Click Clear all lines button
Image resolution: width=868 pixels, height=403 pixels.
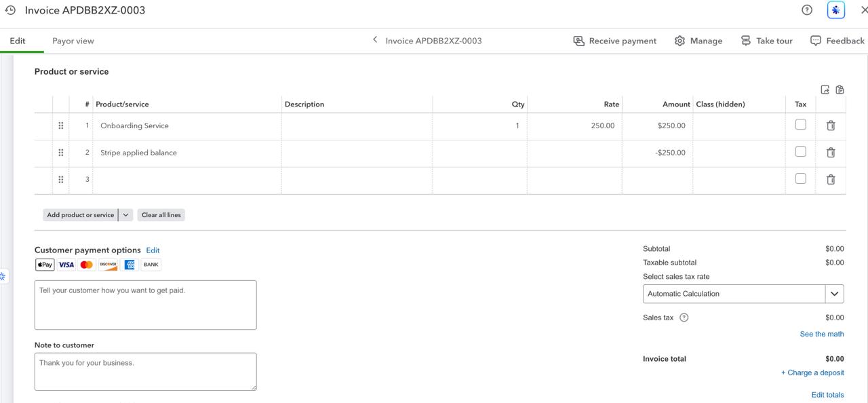tap(161, 215)
